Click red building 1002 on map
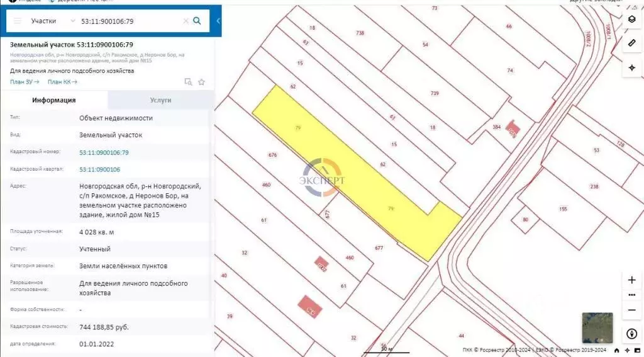The height and width of the screenshot is (357, 644). (x=321, y=263)
